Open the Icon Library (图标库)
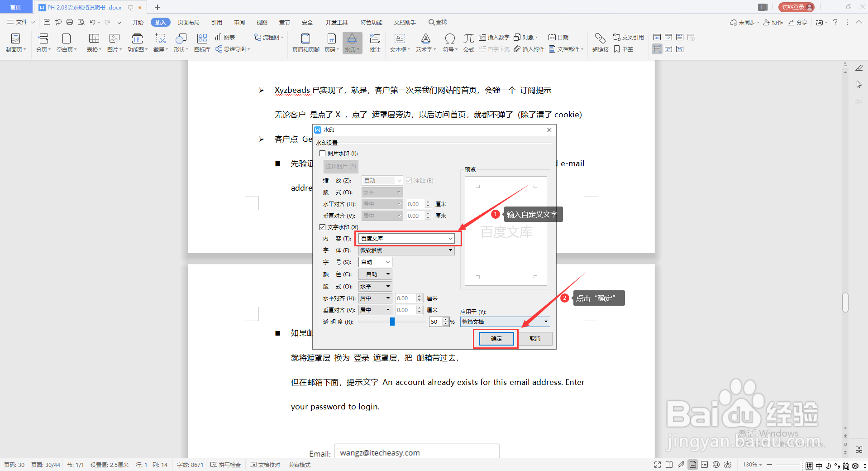Screen dimensions: 868x471 pyautogui.click(x=202, y=43)
